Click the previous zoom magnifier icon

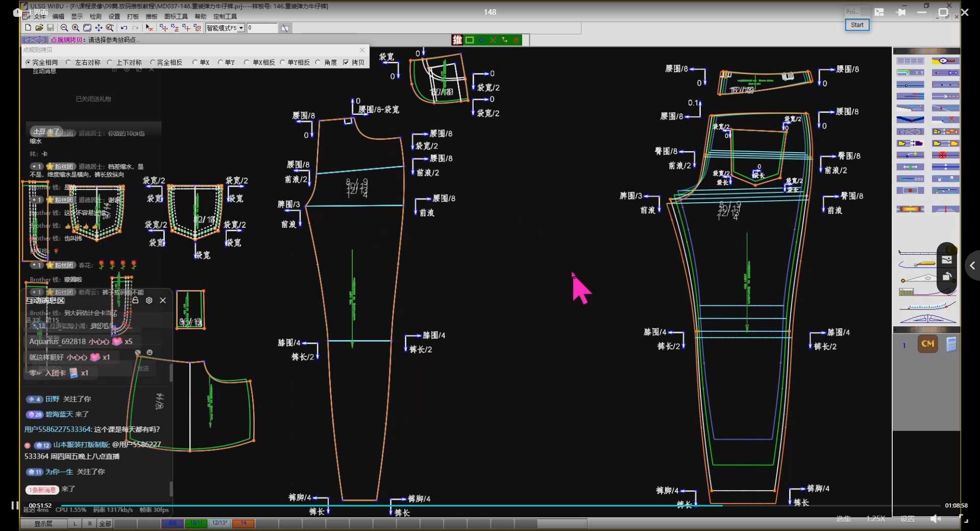(x=110, y=28)
